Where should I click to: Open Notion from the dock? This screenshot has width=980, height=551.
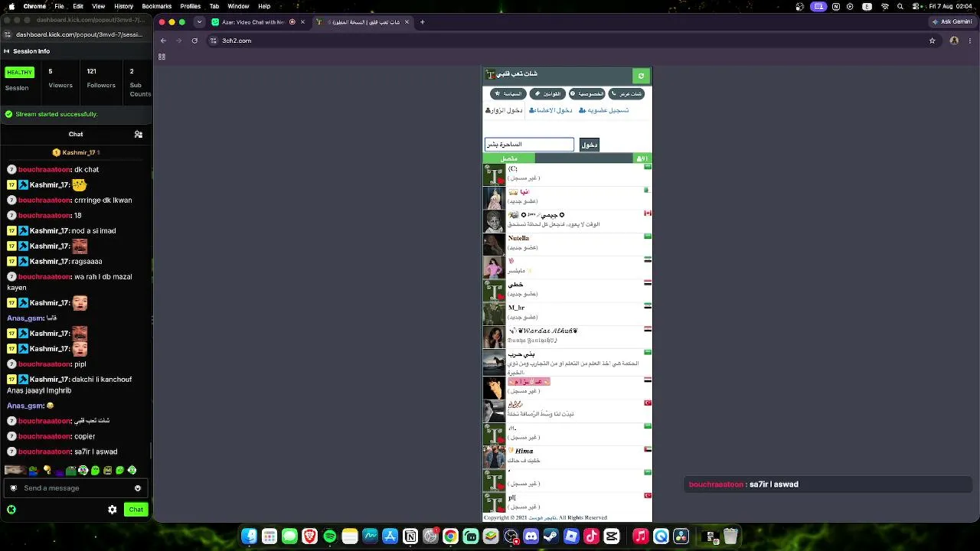click(x=410, y=536)
